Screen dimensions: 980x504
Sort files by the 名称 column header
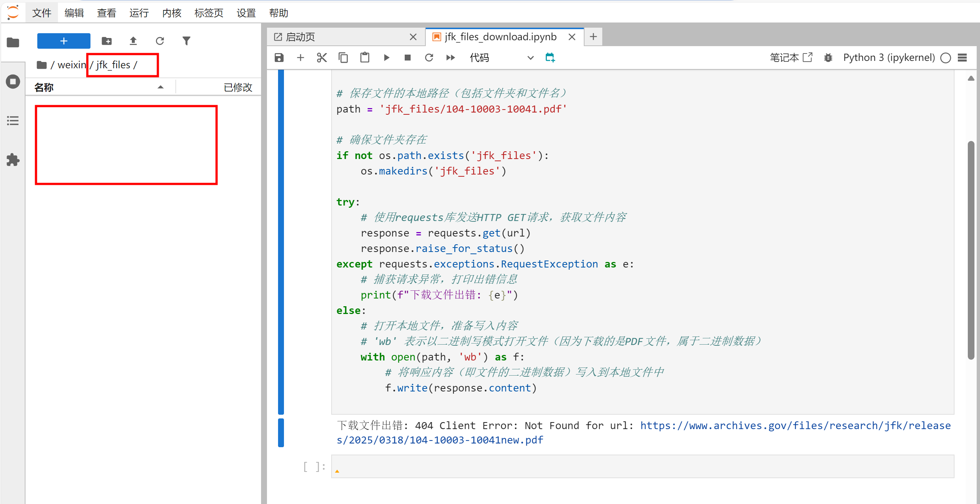pos(44,87)
